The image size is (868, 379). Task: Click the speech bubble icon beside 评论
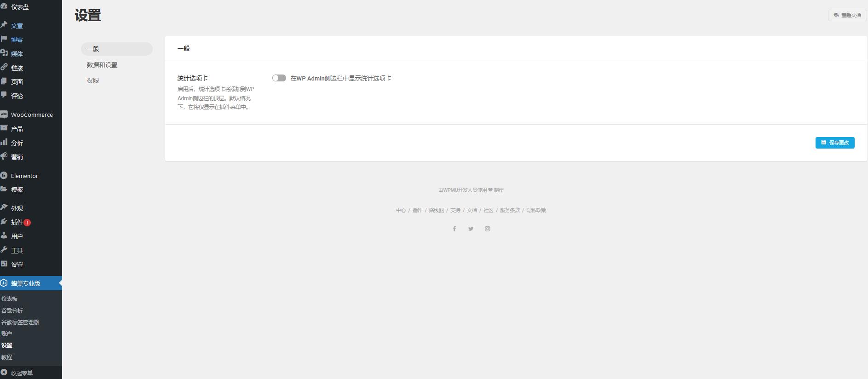[x=4, y=95]
